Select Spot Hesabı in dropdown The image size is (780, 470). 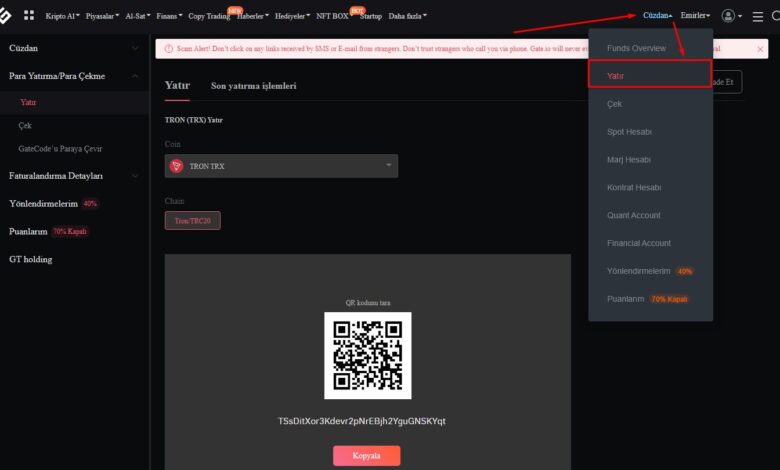[651, 132]
